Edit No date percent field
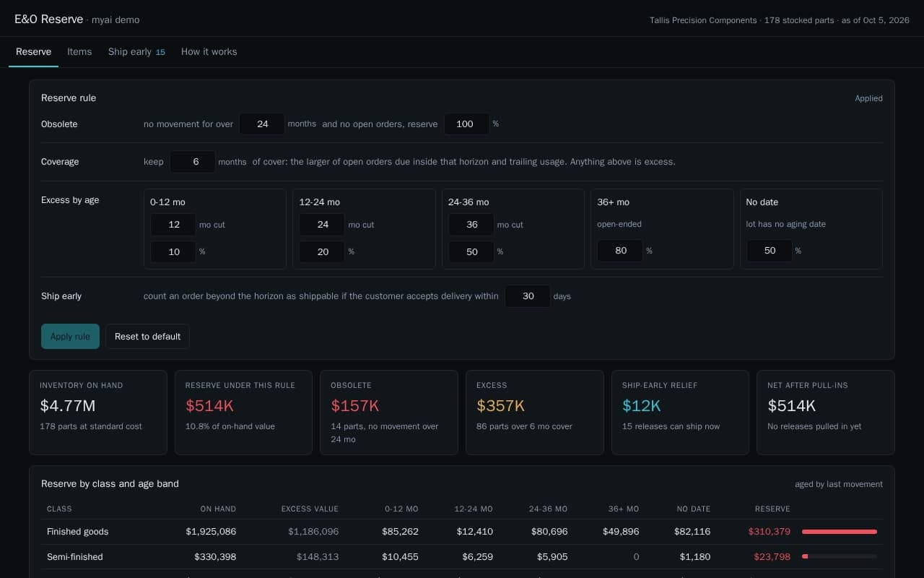This screenshot has width=924, height=578. point(769,251)
